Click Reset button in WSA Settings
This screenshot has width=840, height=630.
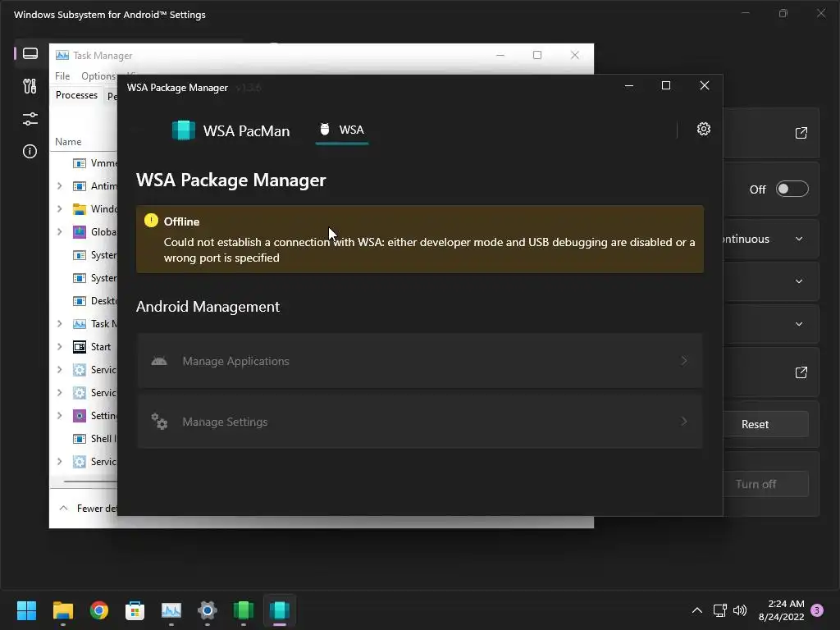click(x=765, y=424)
